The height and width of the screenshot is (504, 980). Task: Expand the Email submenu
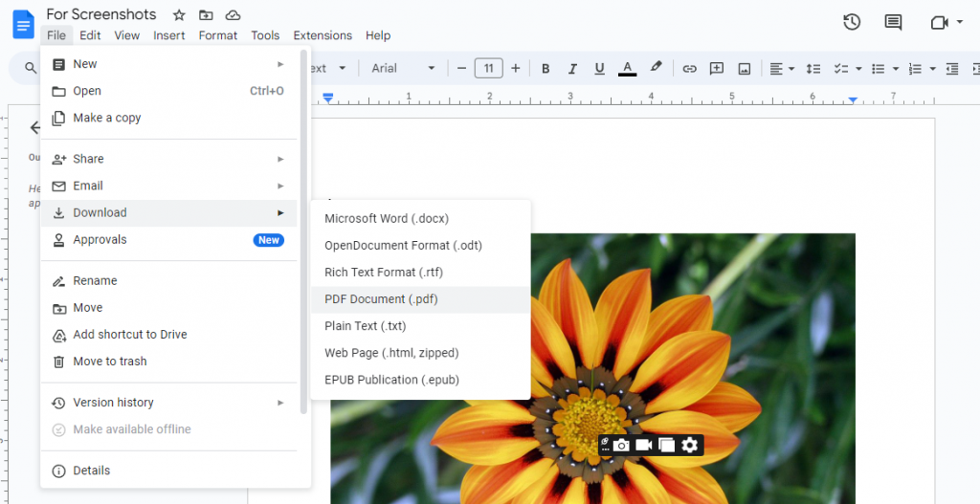(168, 186)
